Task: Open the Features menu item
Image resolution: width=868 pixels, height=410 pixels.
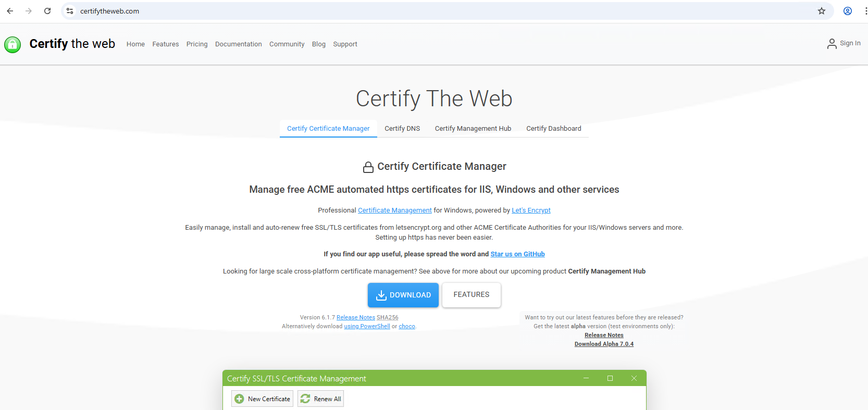Action: [x=166, y=44]
